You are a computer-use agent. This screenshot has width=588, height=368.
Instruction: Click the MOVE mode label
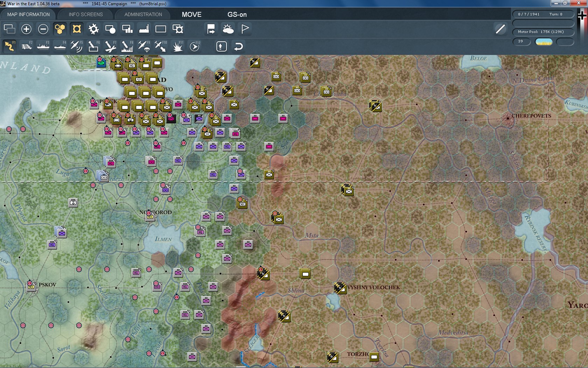tap(191, 14)
